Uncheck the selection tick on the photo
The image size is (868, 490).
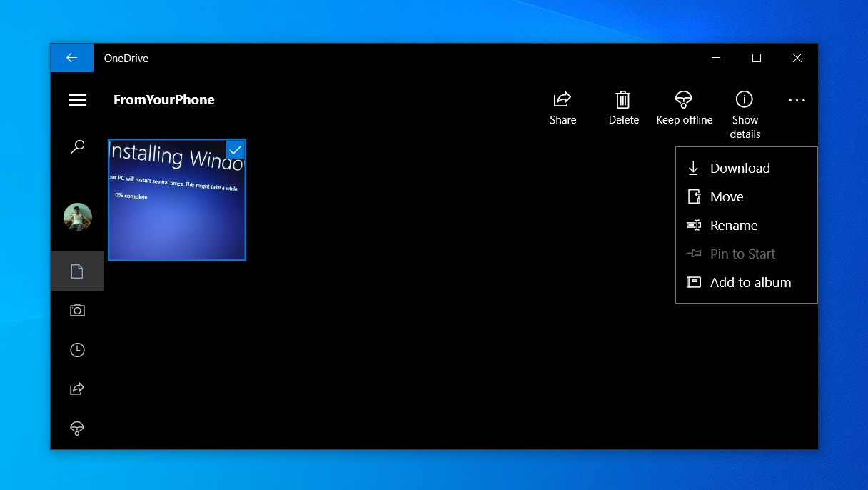236,149
